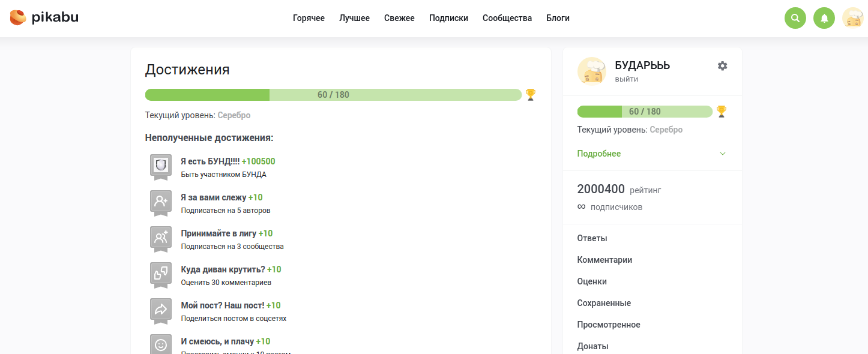The height and width of the screenshot is (354, 868).
Task: Open search with the magnifier icon
Action: click(795, 18)
